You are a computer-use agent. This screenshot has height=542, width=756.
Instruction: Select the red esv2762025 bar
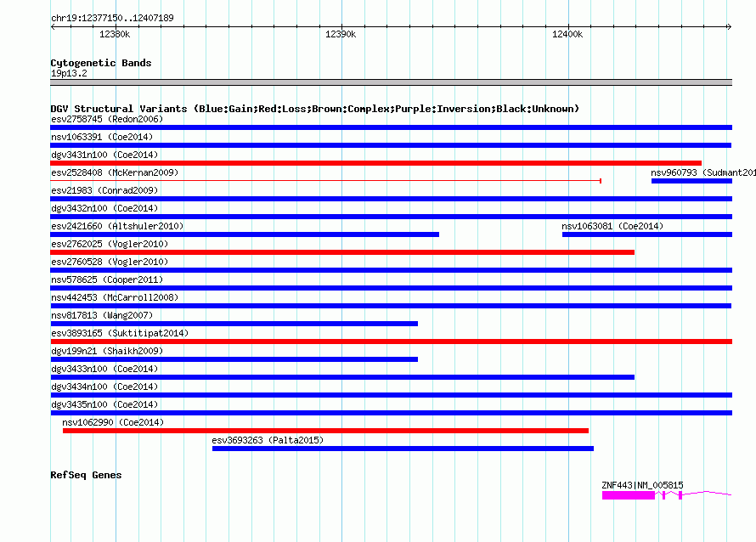[x=342, y=252]
